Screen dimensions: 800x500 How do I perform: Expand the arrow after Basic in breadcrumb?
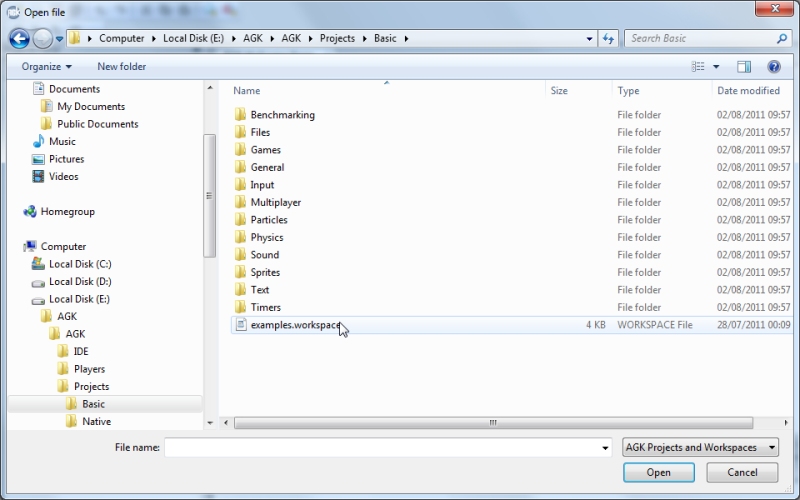tap(407, 39)
